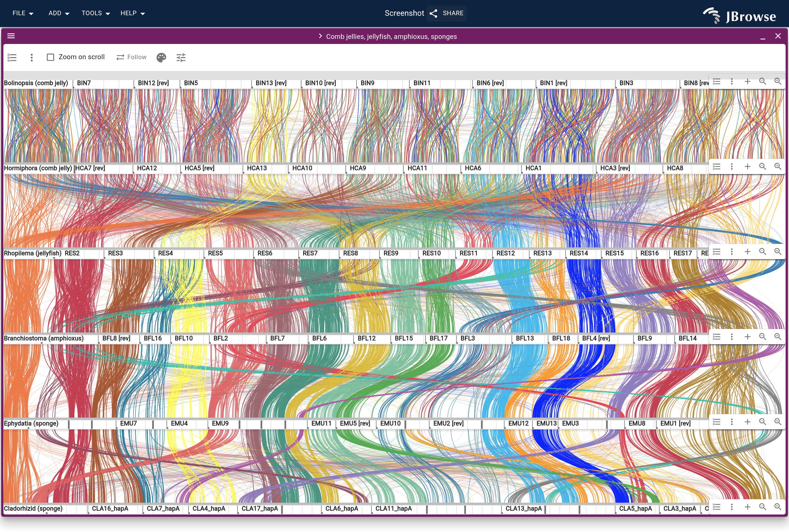Expand the view title chevron
The image size is (789, 532).
[x=320, y=36]
